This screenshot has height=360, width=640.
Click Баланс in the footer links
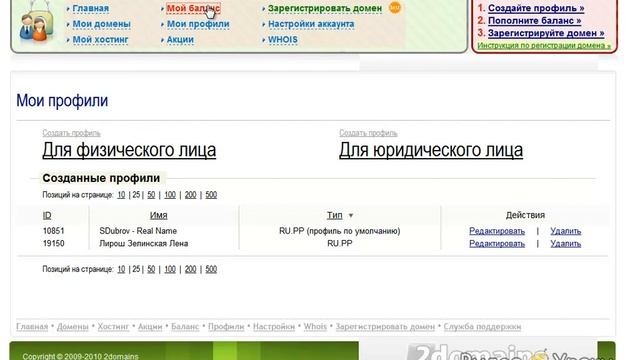(x=185, y=327)
